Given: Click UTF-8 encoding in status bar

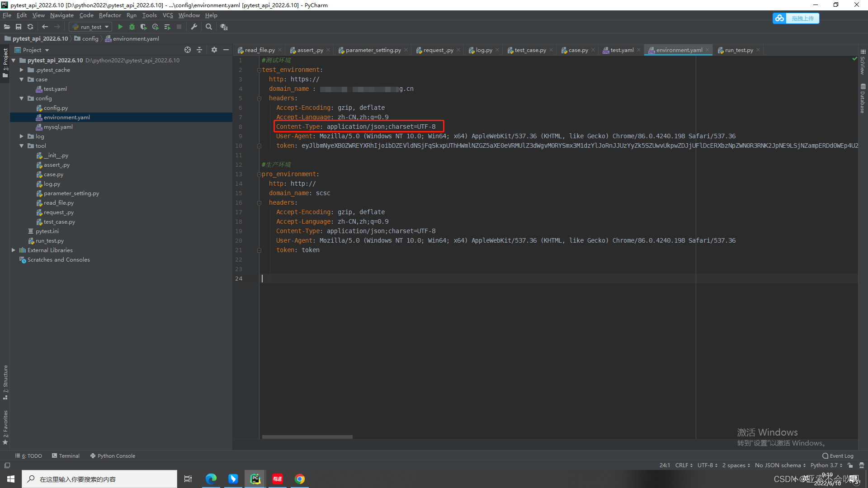Looking at the screenshot, I should point(707,465).
